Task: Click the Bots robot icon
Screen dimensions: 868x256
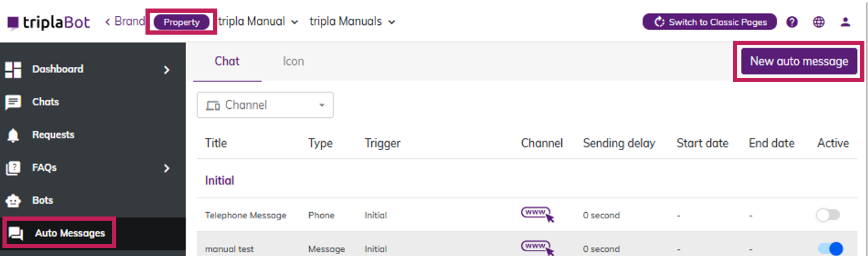Action: [x=13, y=200]
